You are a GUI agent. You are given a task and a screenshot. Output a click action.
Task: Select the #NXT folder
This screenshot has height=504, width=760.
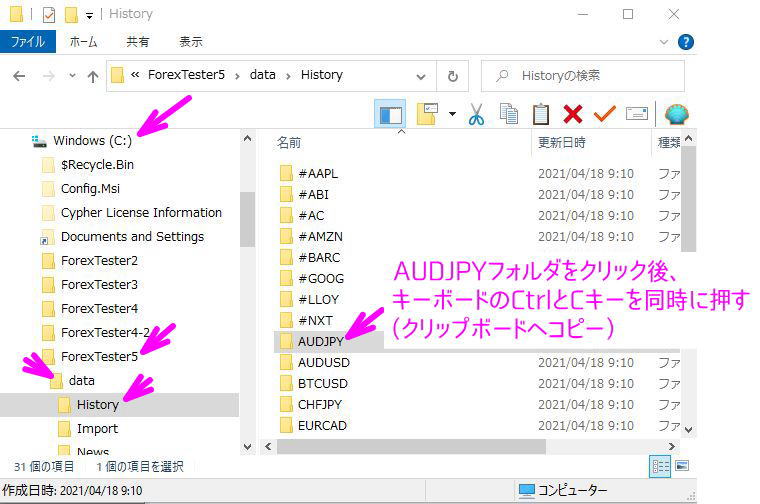point(315,320)
